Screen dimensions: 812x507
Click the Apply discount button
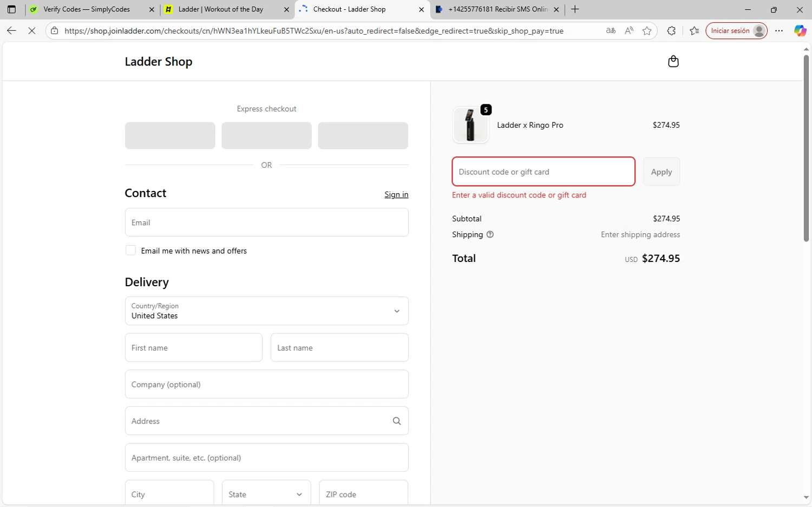point(661,172)
